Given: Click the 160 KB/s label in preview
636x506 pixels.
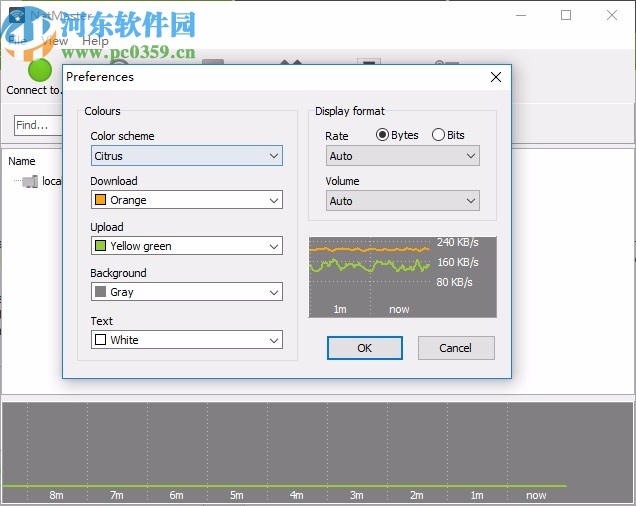Looking at the screenshot, I should click(x=458, y=262).
